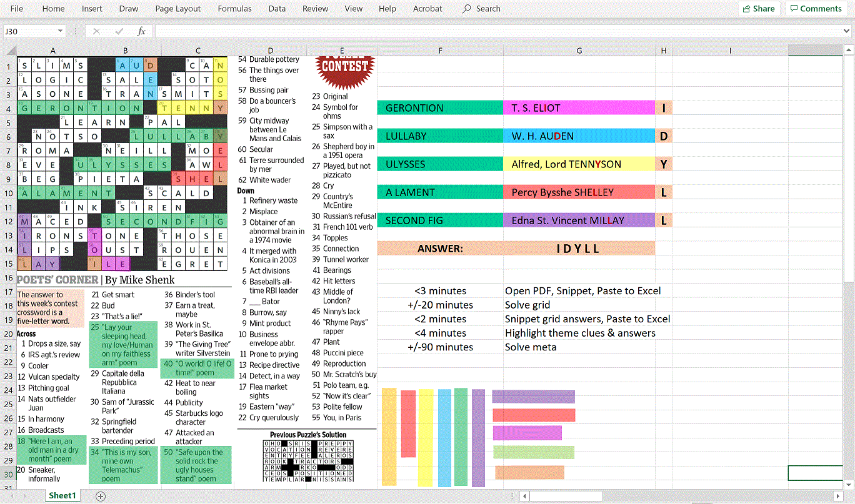This screenshot has width=855, height=504.
Task: Expand the formula bar chevron
Action: pos(846,31)
